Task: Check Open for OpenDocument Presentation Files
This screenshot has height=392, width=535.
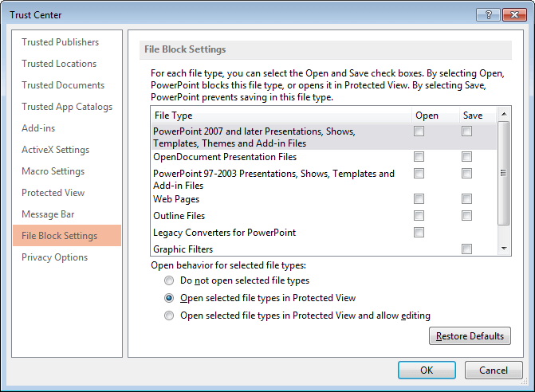Action: tap(419, 157)
